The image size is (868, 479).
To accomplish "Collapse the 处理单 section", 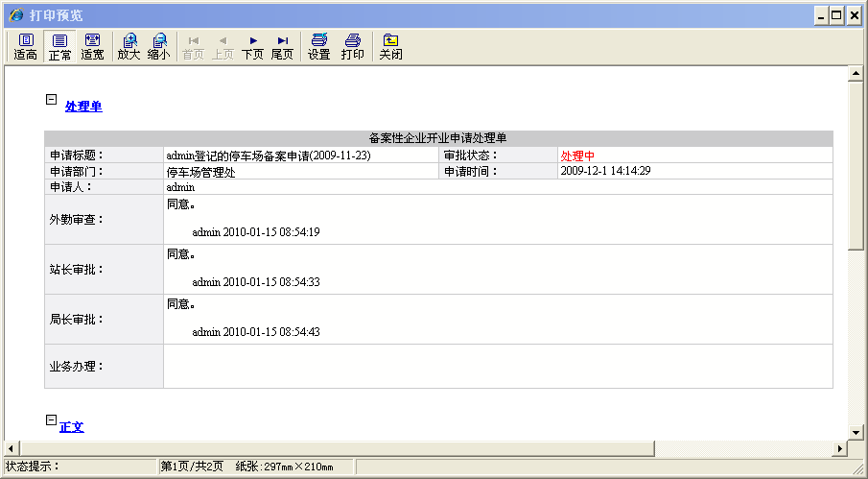I will tap(52, 99).
